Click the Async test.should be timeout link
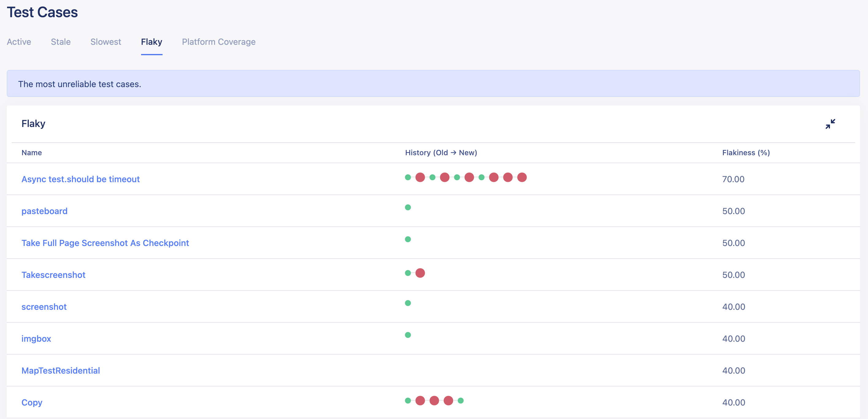Viewport: 868px width, 419px height. pos(80,179)
